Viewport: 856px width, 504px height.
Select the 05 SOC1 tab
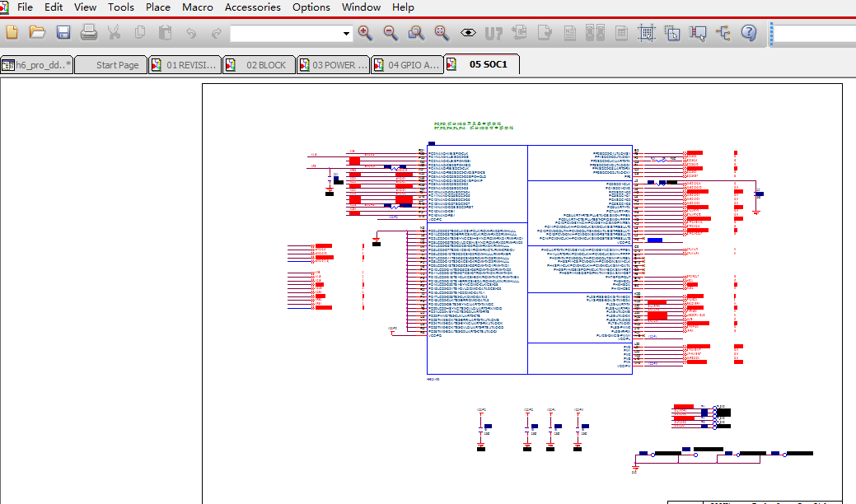482,64
